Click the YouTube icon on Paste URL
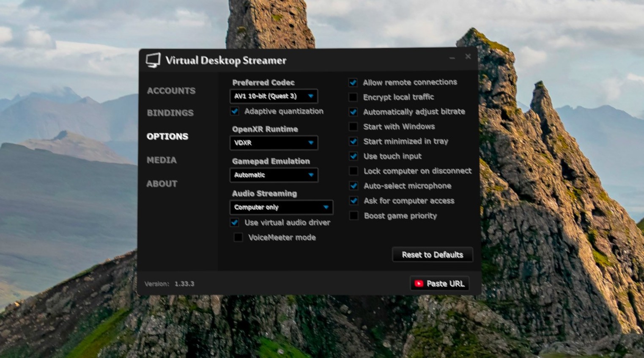 click(419, 284)
